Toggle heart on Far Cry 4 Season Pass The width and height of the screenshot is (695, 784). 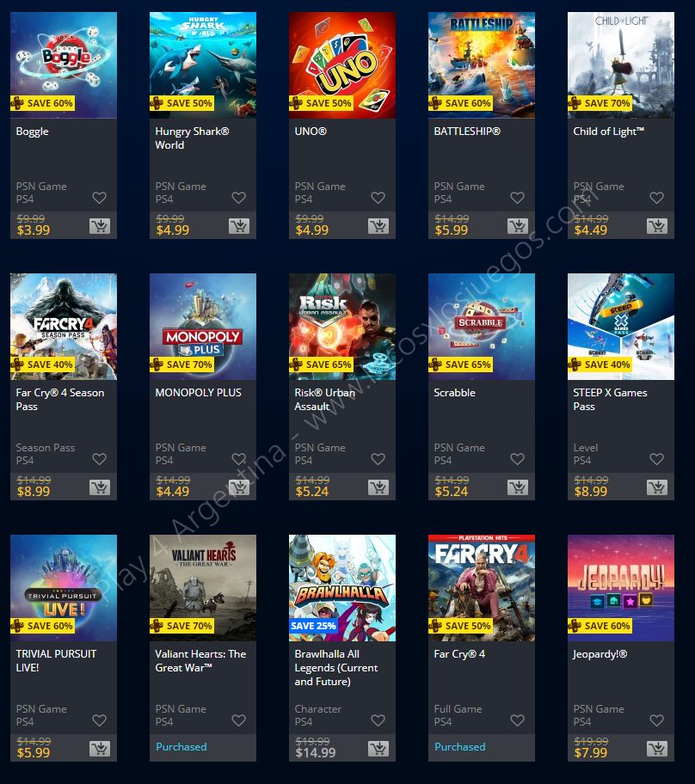(x=100, y=459)
